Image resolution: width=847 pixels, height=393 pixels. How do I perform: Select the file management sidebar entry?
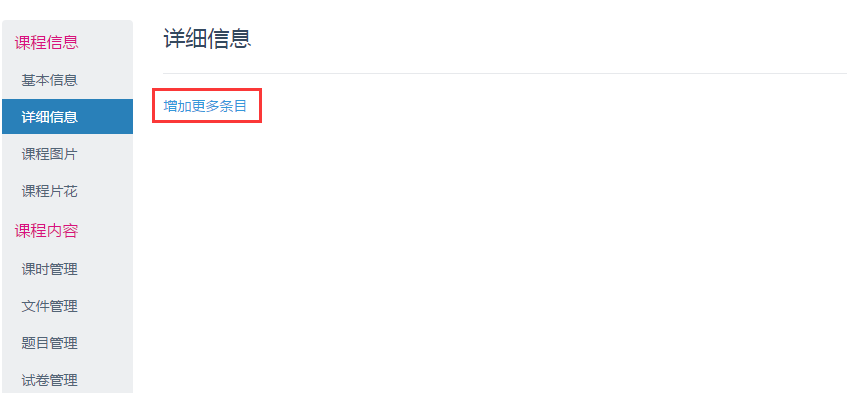point(68,306)
